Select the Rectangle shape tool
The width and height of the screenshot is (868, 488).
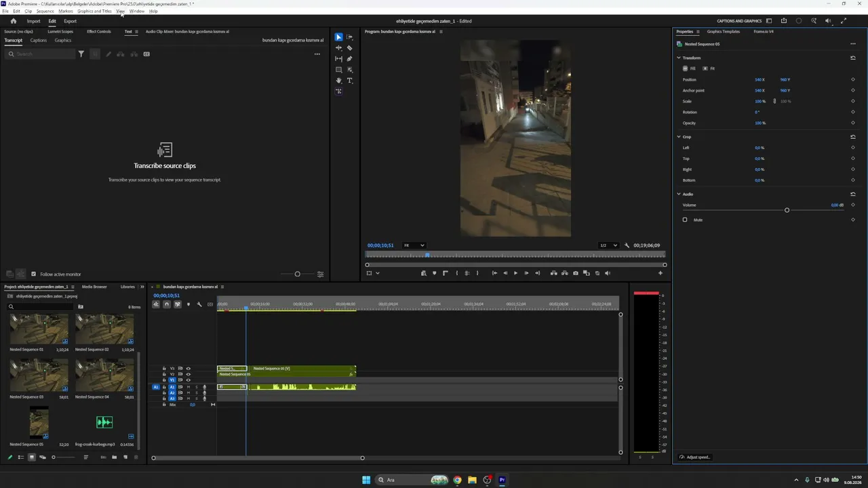(x=338, y=70)
